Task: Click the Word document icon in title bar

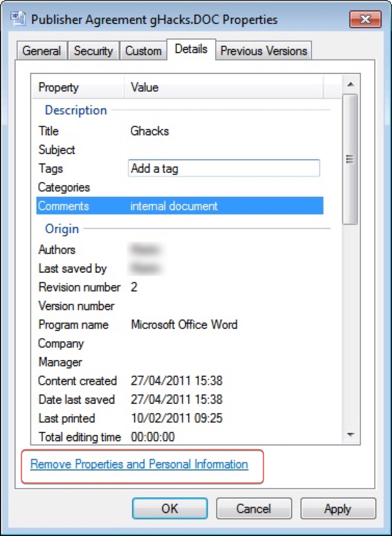Action: (x=18, y=19)
